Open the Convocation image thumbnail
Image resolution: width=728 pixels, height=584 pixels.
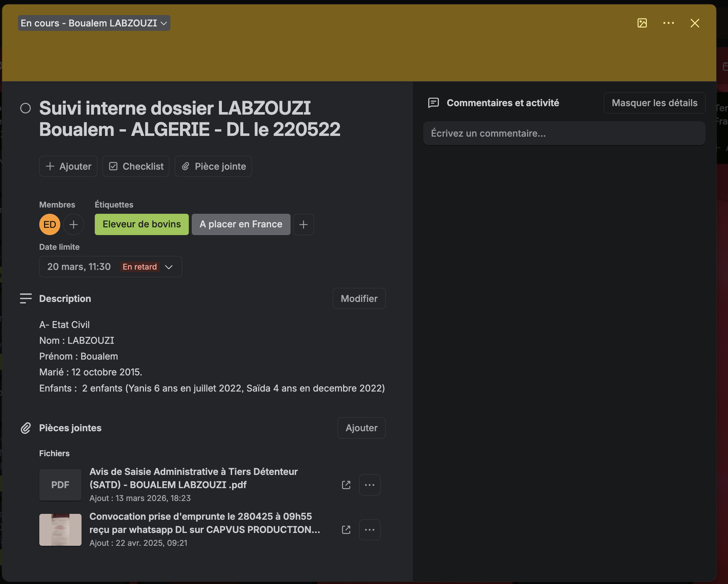(x=60, y=530)
